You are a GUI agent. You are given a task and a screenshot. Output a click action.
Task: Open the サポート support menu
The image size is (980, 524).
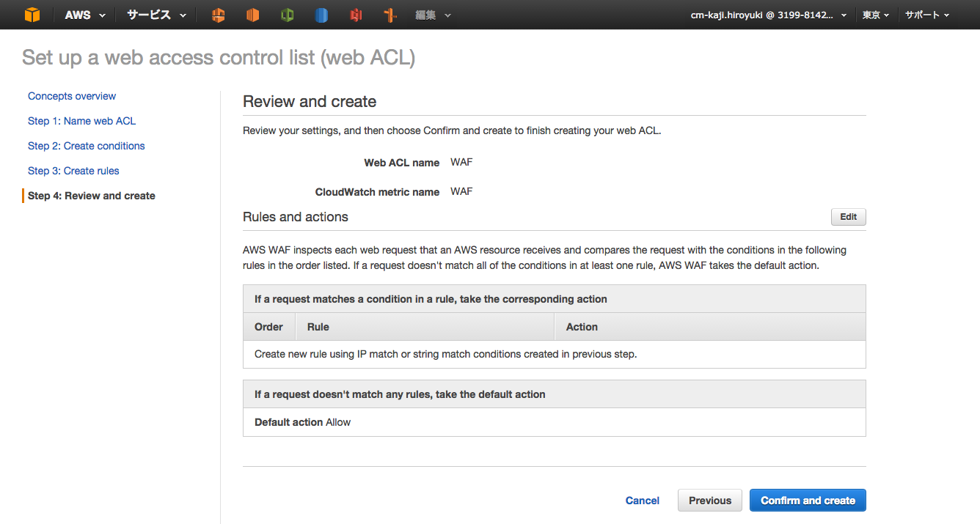[927, 15]
